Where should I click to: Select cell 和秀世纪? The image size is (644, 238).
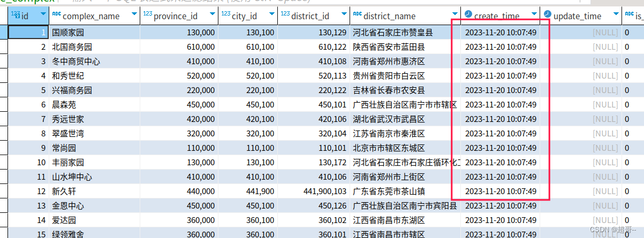[94, 76]
